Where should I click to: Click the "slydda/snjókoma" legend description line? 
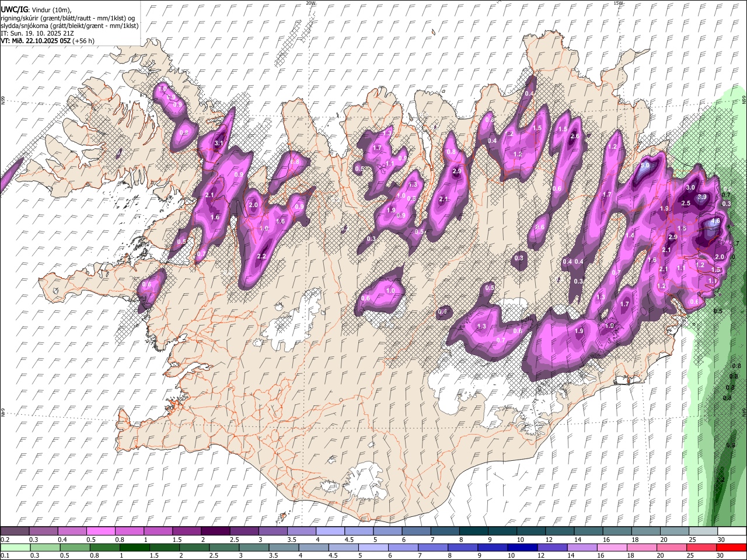69,26
